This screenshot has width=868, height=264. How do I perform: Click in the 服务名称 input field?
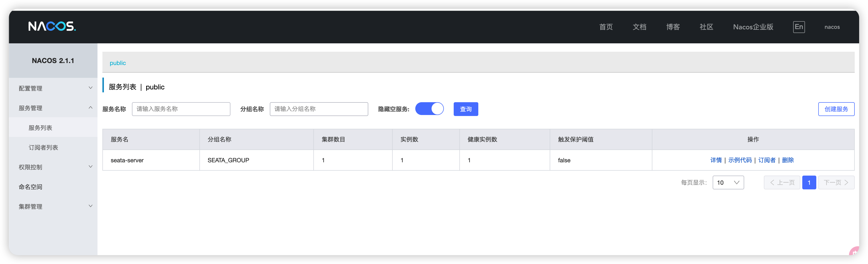[x=181, y=109]
